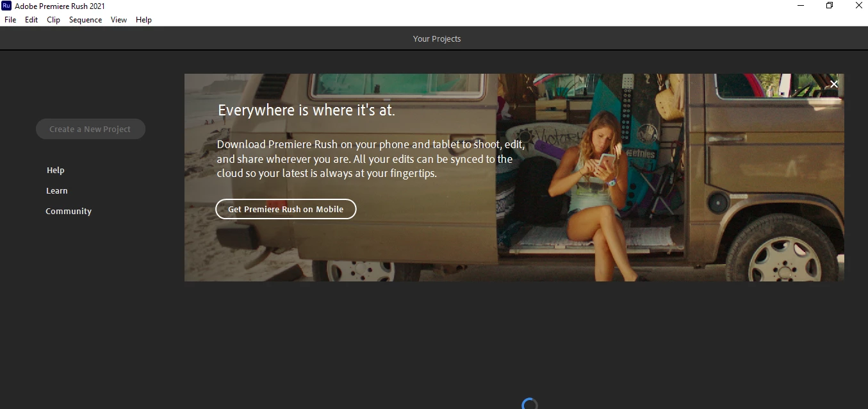This screenshot has width=868, height=409.
Task: Minimize the Premiere Rush window
Action: click(x=801, y=6)
